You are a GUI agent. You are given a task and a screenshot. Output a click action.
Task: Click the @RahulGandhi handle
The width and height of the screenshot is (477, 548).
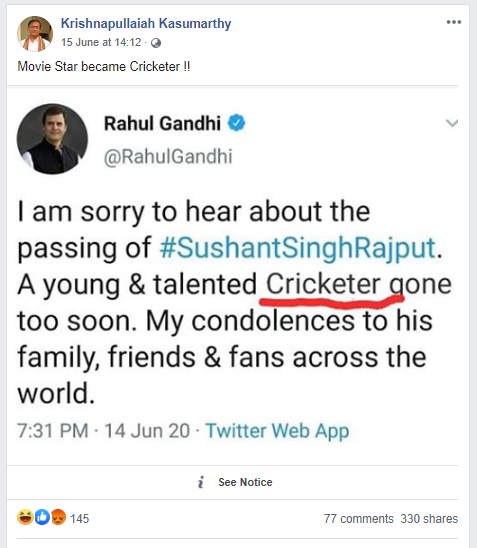[x=168, y=156]
